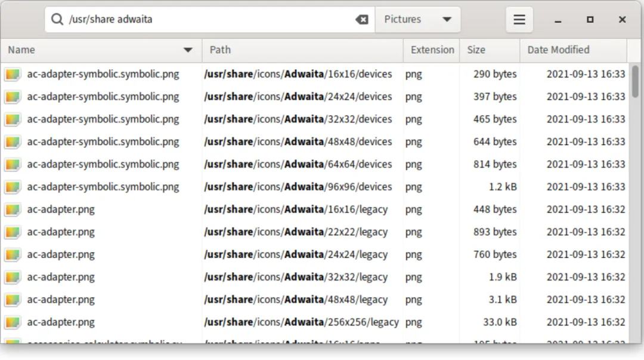Click path /usr/share/icons/Adwaita/24x24/devices

298,97
